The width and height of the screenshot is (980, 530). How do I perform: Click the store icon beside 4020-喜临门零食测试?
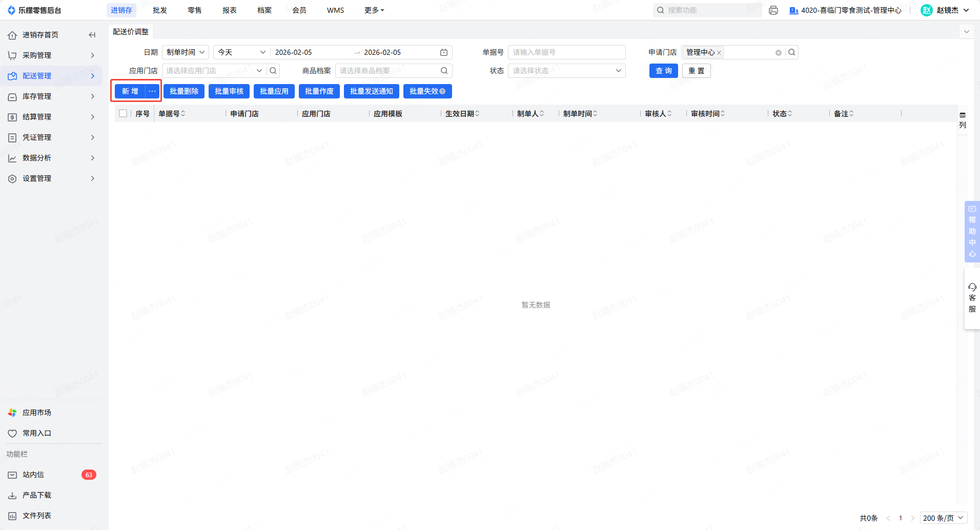[793, 10]
